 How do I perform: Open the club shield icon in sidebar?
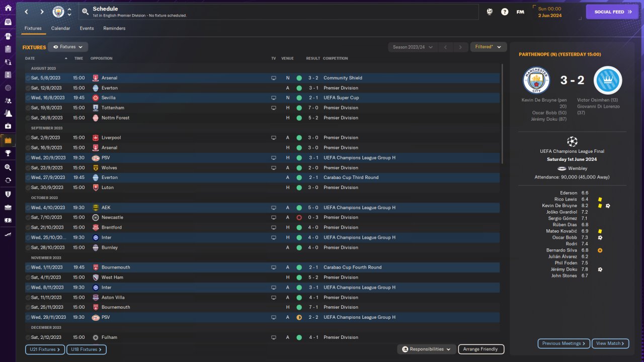[8, 194]
